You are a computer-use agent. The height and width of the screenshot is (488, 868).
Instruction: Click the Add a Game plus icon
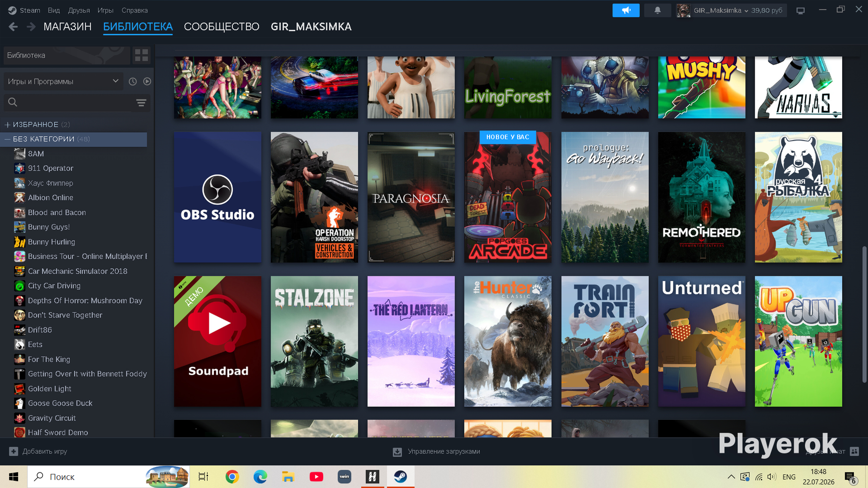[x=14, y=451]
